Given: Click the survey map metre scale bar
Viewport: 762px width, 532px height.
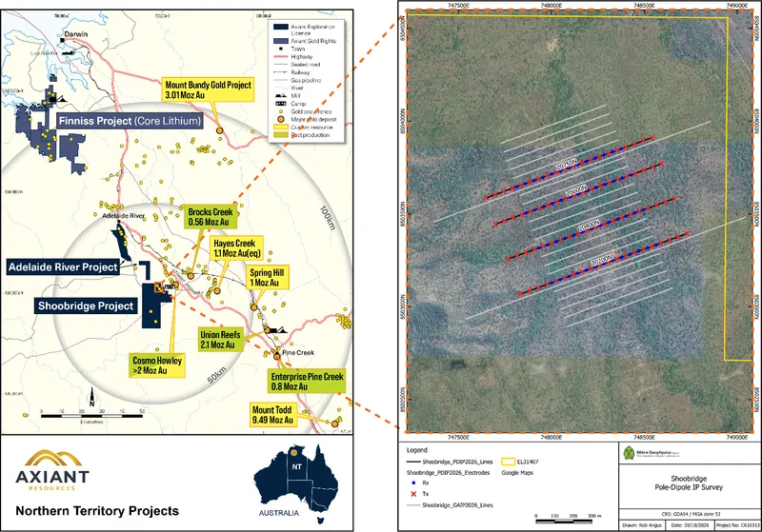Looking at the screenshot, I should click(568, 519).
